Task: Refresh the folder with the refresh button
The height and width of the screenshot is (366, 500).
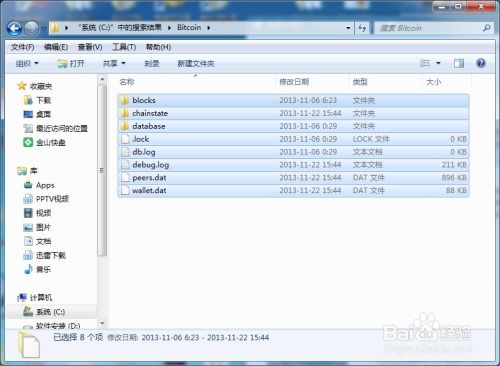Action: pyautogui.click(x=362, y=28)
